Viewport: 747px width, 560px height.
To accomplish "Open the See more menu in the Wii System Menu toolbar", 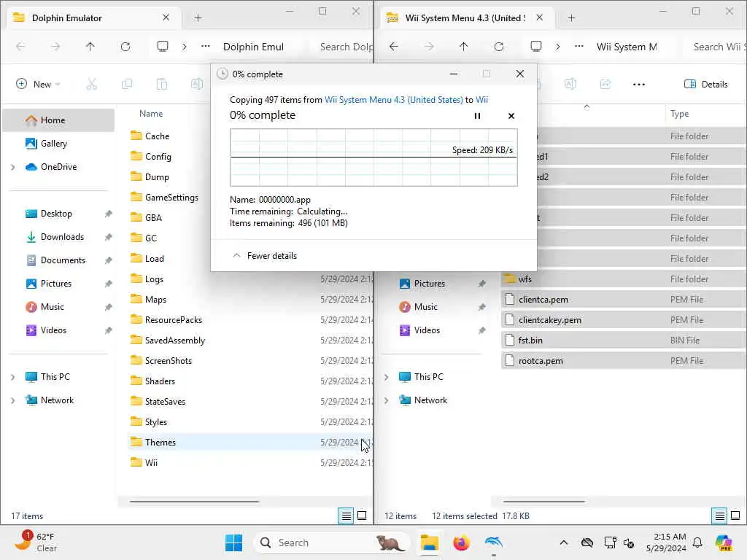I will [x=639, y=85].
